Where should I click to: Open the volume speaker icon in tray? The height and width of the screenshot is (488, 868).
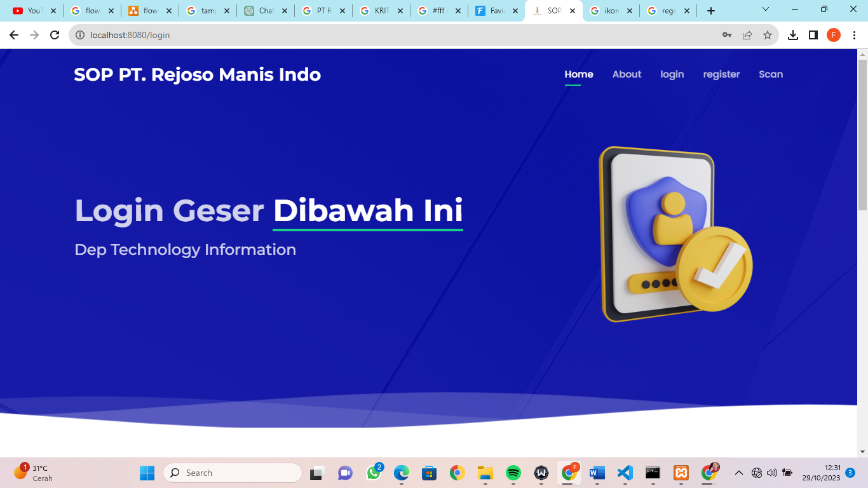pos(771,473)
